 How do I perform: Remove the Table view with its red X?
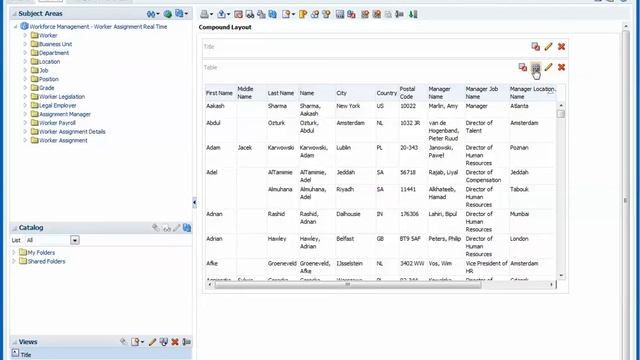point(561,67)
